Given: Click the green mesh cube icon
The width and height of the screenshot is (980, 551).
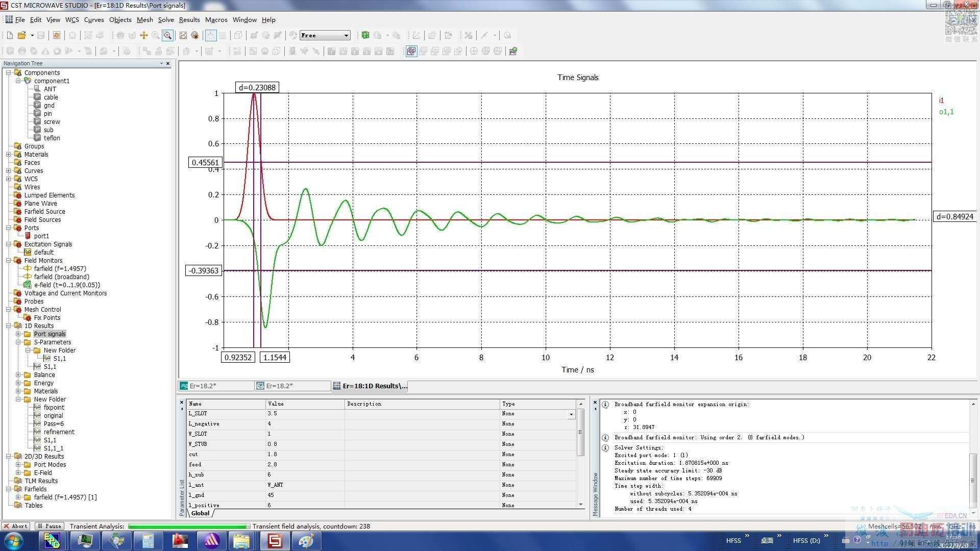Looking at the screenshot, I should (365, 35).
